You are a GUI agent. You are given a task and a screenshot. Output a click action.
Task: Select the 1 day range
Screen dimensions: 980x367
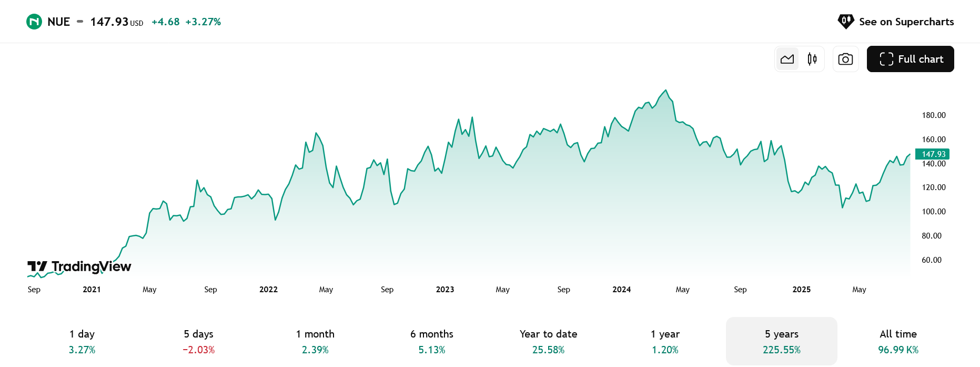pos(82,341)
